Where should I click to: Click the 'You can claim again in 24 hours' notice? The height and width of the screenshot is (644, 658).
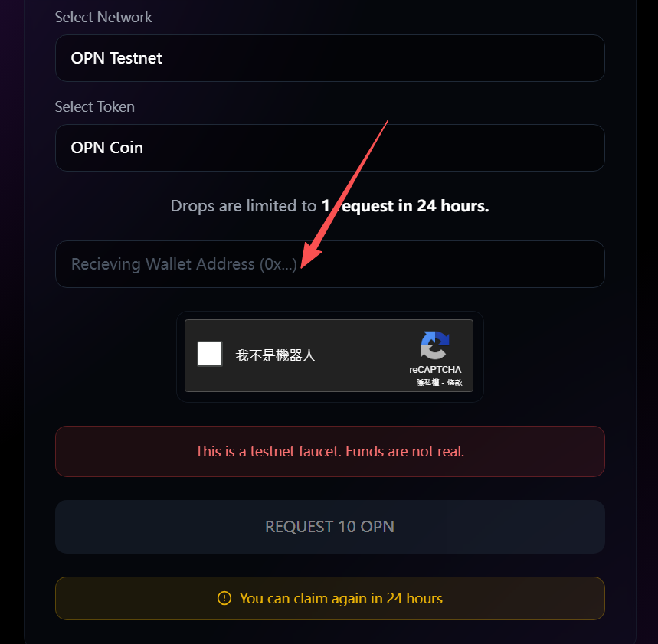(x=341, y=598)
